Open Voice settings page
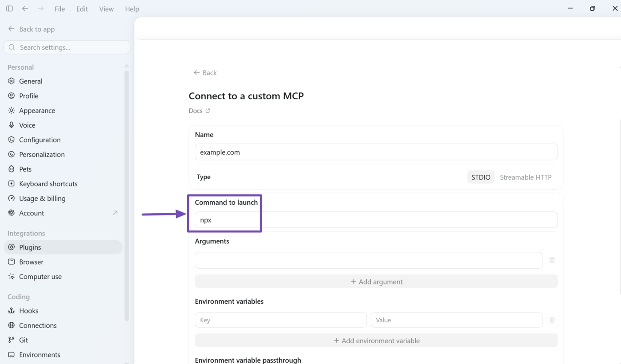 pyautogui.click(x=63, y=125)
